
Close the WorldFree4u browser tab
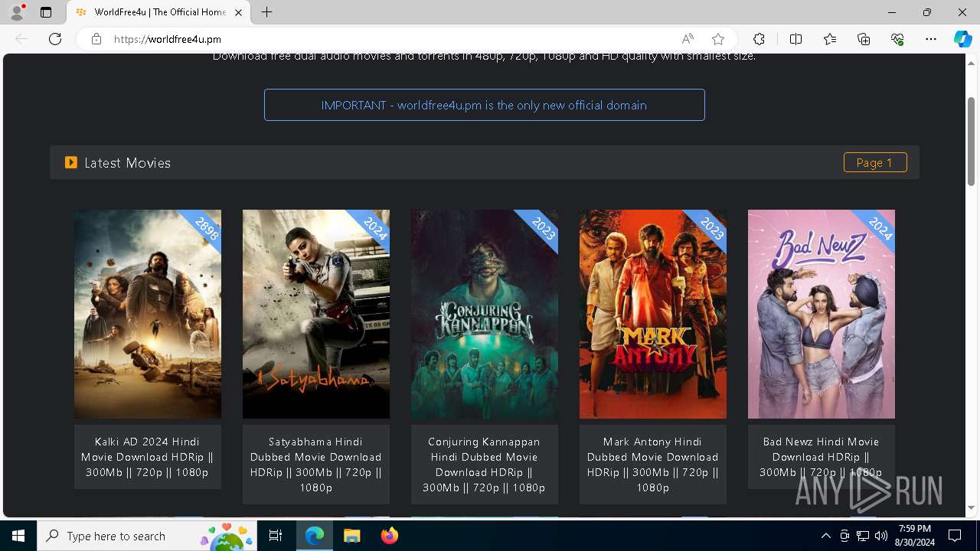[x=239, y=12]
